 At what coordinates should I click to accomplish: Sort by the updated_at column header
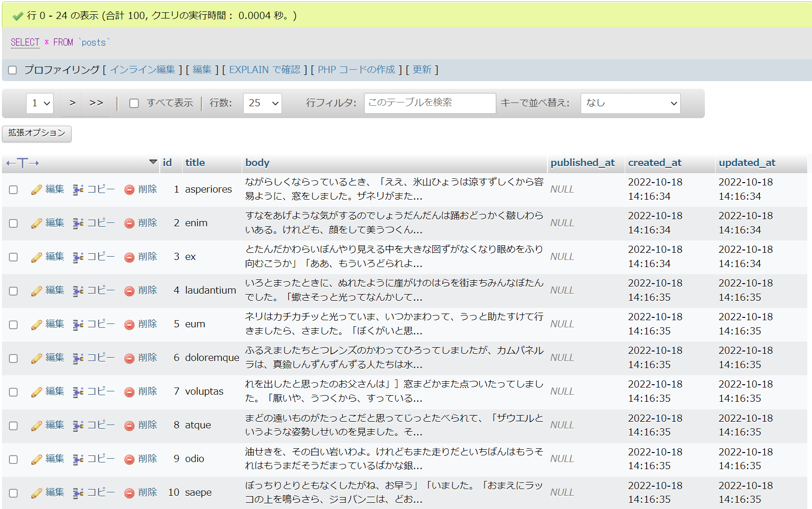tap(747, 163)
